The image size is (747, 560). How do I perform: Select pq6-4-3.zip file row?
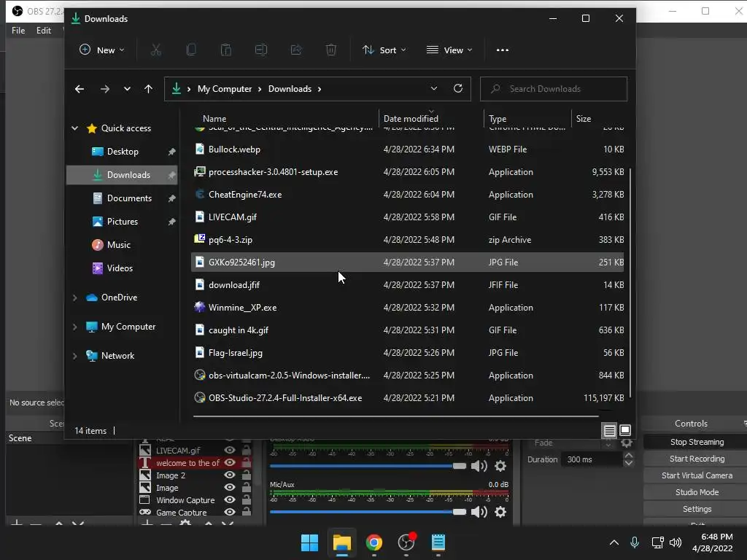pos(407,239)
